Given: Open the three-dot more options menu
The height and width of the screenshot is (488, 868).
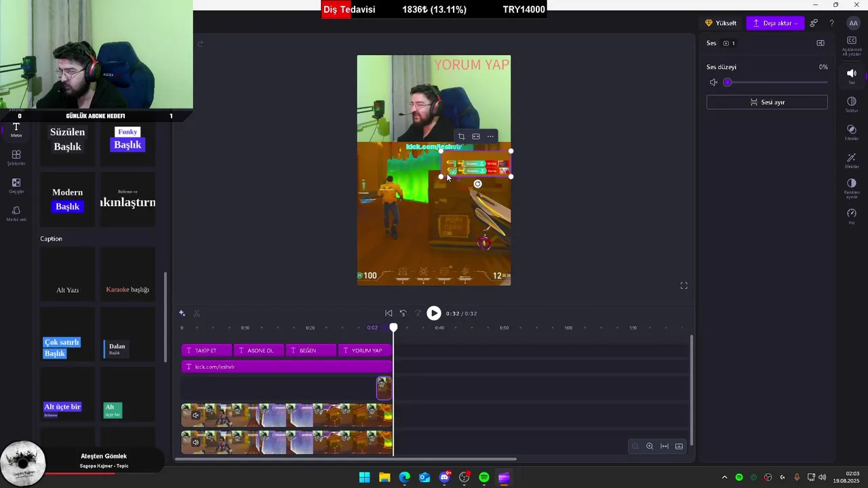Looking at the screenshot, I should click(x=490, y=136).
